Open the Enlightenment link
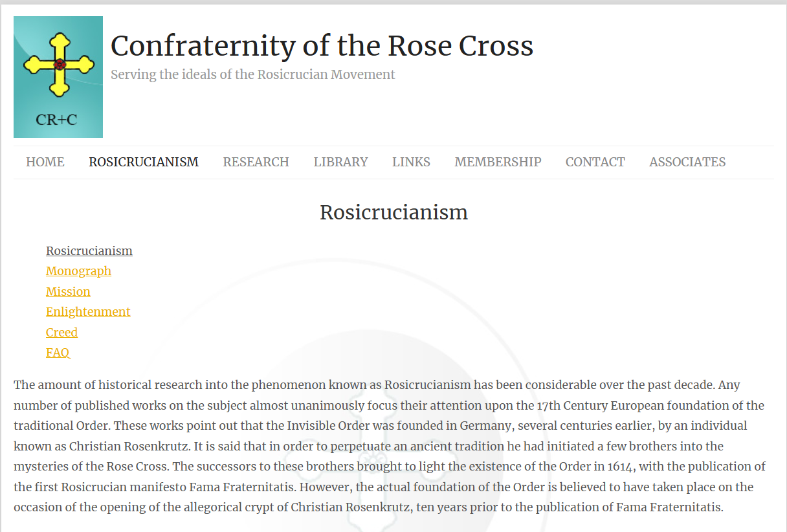 (88, 311)
